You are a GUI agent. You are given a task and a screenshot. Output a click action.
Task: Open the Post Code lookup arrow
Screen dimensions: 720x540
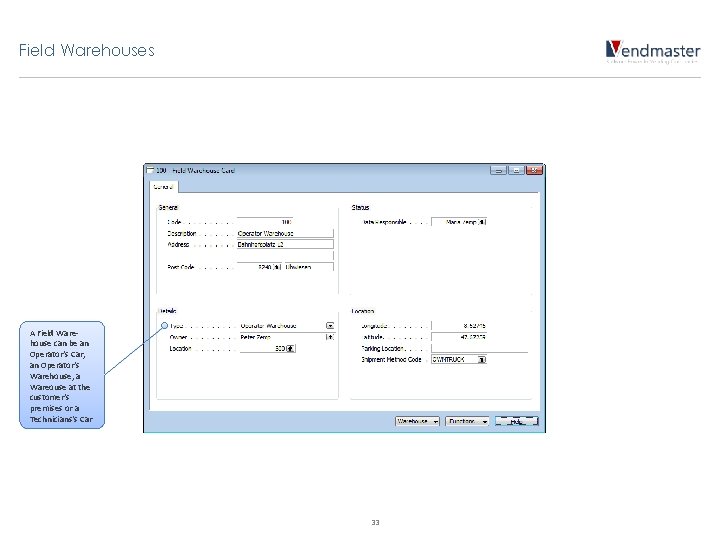pyautogui.click(x=276, y=267)
